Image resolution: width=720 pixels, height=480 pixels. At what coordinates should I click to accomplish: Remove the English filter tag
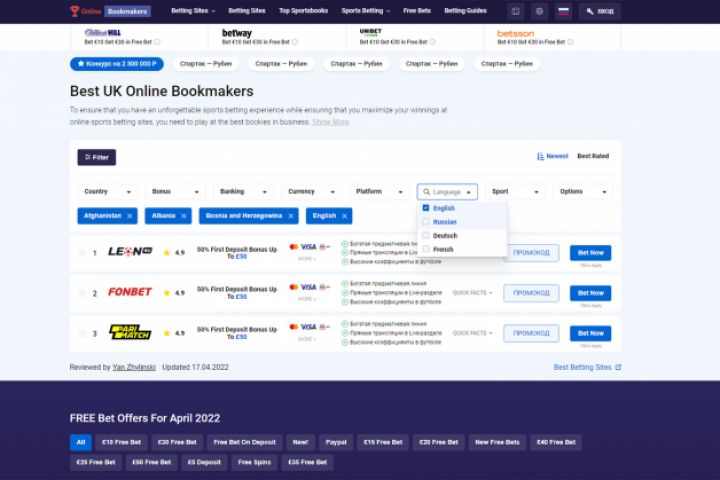tap(344, 216)
